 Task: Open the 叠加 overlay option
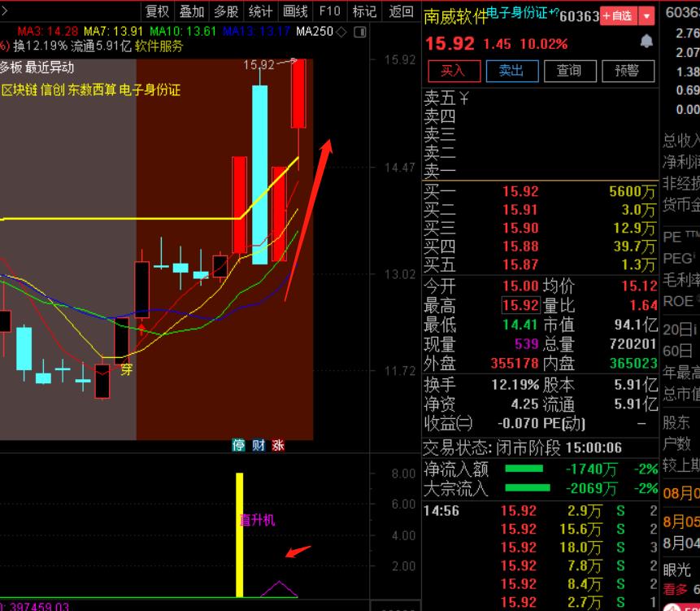pos(192,11)
